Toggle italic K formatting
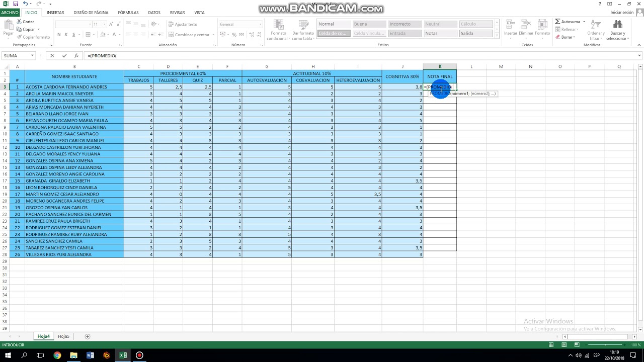The height and width of the screenshot is (362, 644). tap(66, 34)
